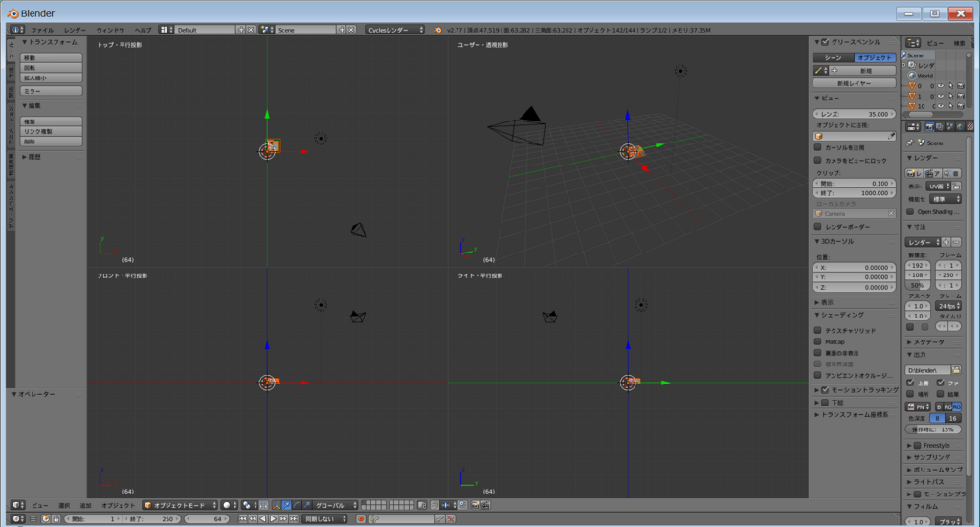Expand the 表示 panel in view properties
980x527 pixels.
(x=827, y=302)
